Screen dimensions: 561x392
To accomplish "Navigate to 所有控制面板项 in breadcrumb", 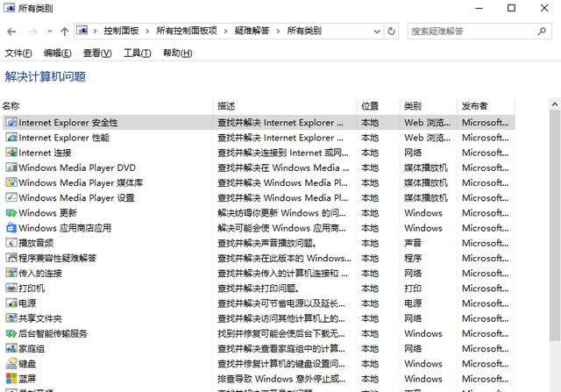I will pyautogui.click(x=187, y=32).
